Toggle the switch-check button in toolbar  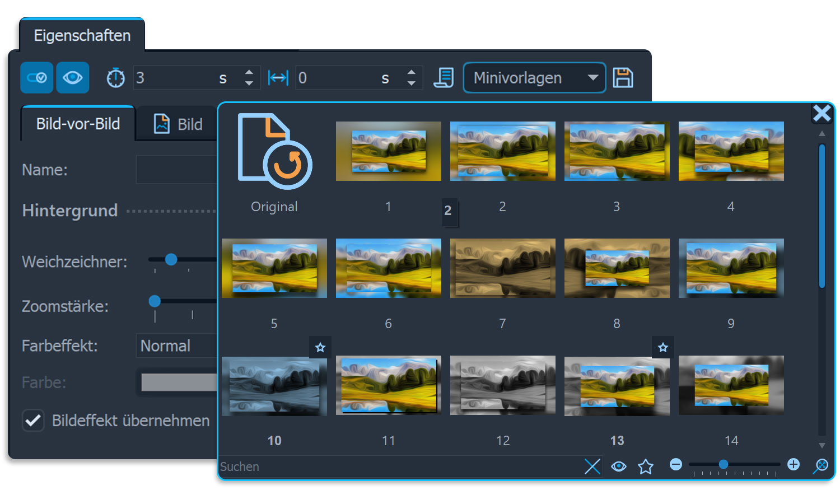click(37, 78)
